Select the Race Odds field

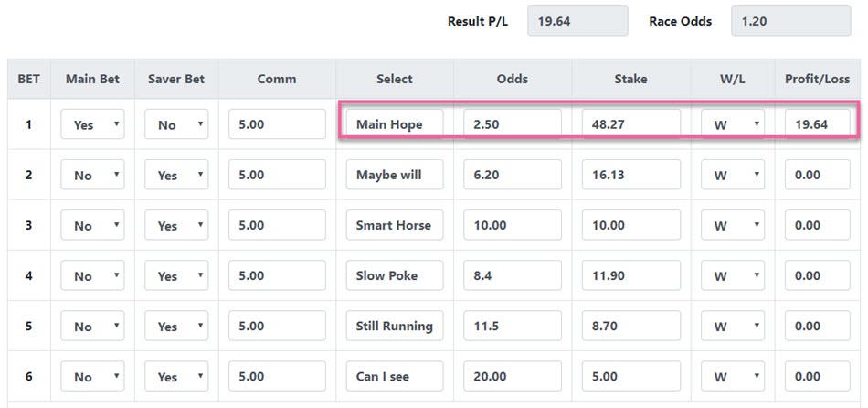click(x=790, y=21)
